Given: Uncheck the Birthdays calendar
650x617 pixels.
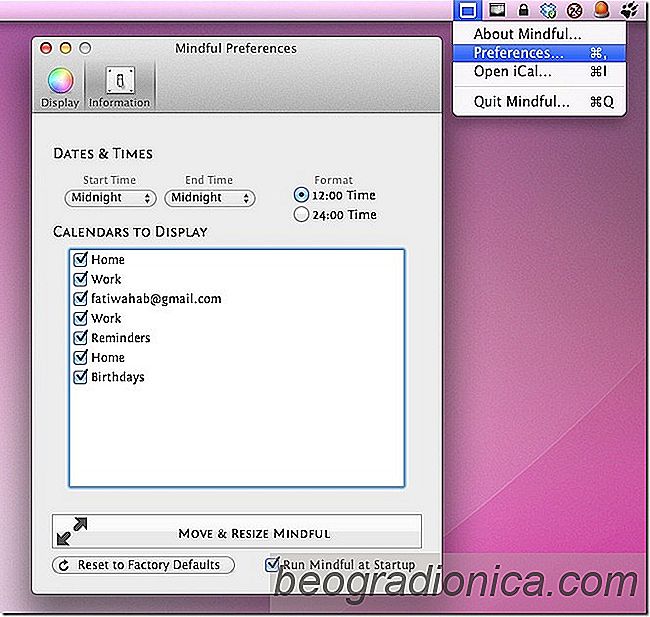Looking at the screenshot, I should pos(80,377).
